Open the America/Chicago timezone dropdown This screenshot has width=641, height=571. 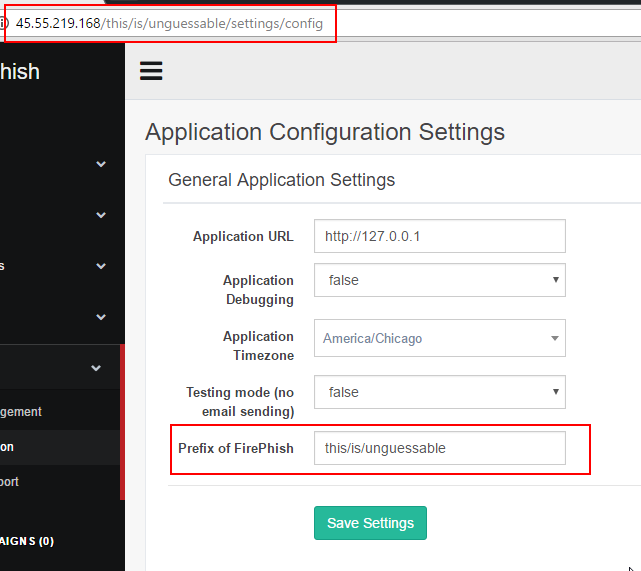(x=439, y=338)
